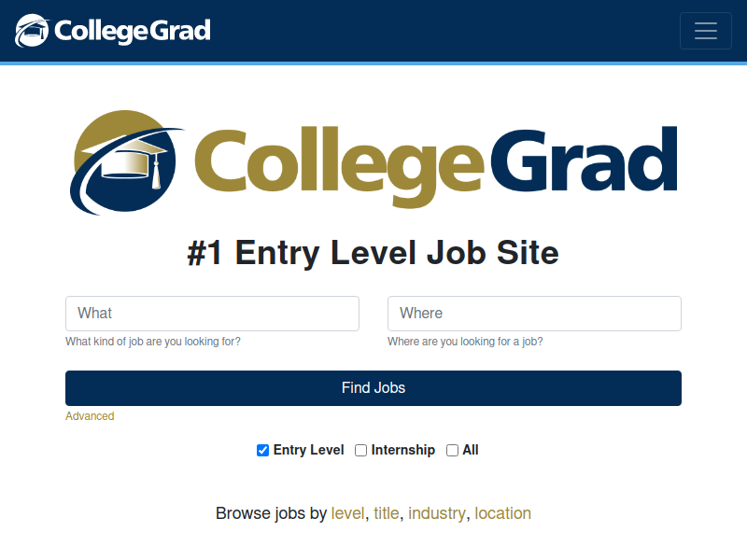Click the Find Jobs button
Viewport: 747px width, 560px height.
click(x=373, y=388)
